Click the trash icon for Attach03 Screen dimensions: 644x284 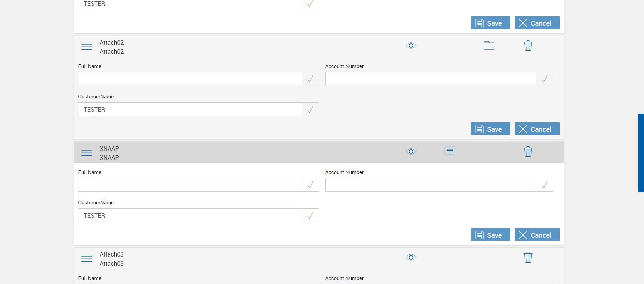tap(528, 257)
